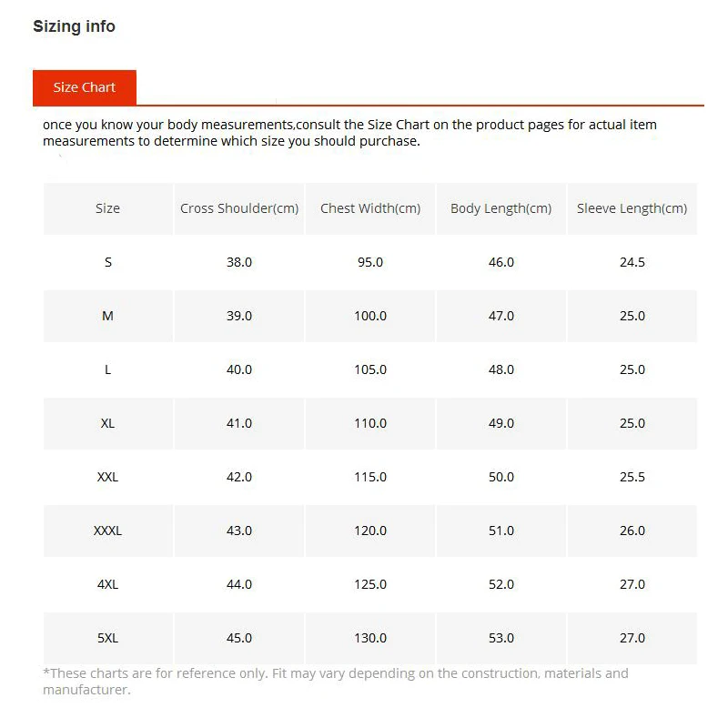The width and height of the screenshot is (728, 728).
Task: Click the Cross Shoulder(cm) column header
Action: click(x=239, y=208)
